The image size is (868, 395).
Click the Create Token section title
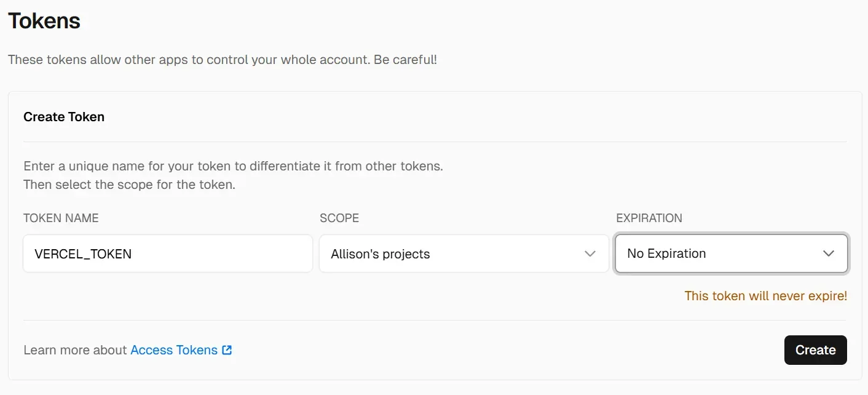[x=64, y=117]
